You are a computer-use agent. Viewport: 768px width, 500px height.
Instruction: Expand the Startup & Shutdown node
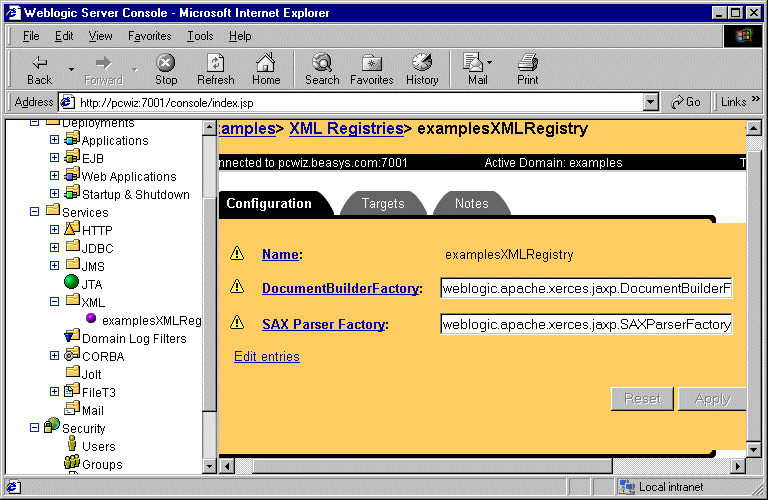pos(54,194)
